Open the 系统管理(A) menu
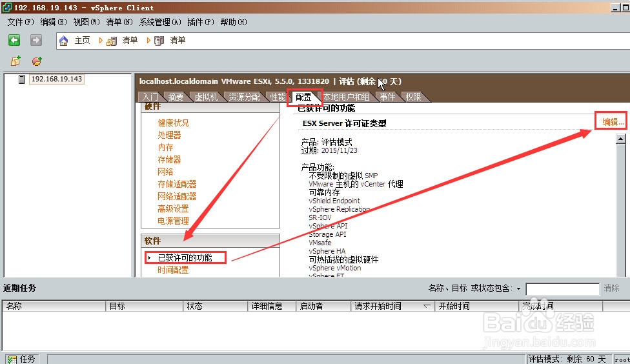630x364 pixels. [160, 22]
